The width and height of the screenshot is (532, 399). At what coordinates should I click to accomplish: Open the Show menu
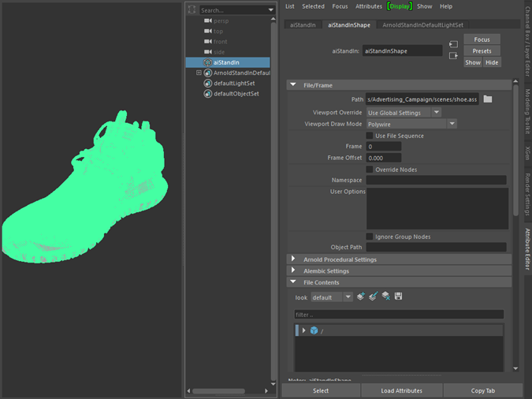click(x=425, y=6)
